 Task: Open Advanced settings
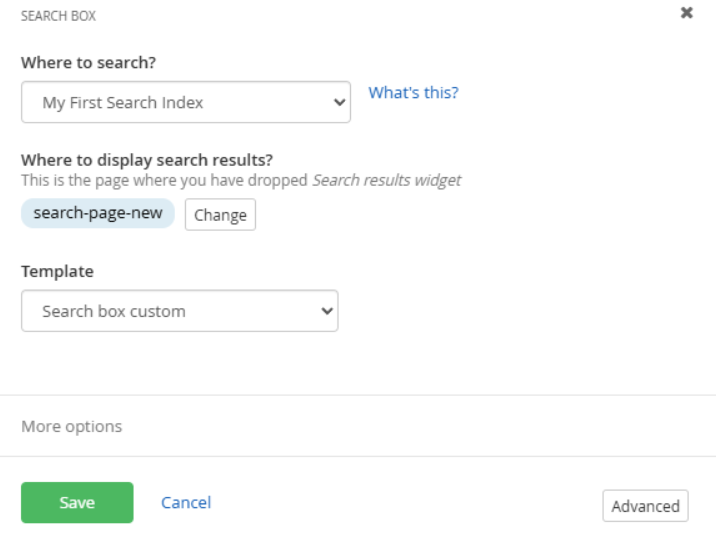tap(645, 506)
